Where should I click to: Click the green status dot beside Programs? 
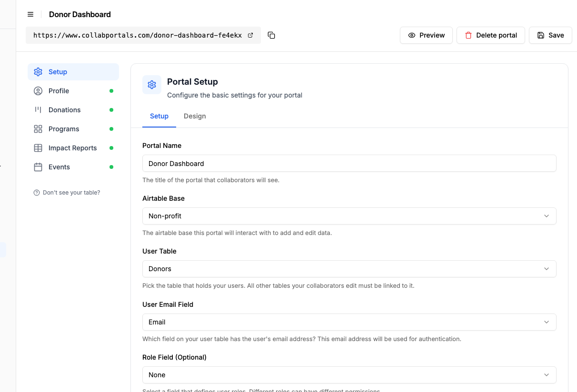[111, 129]
